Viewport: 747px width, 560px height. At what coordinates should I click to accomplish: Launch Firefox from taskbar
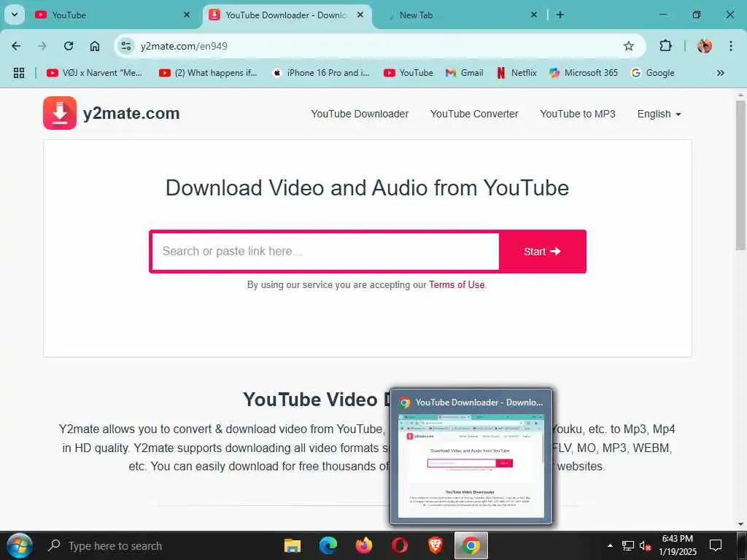coord(364,545)
